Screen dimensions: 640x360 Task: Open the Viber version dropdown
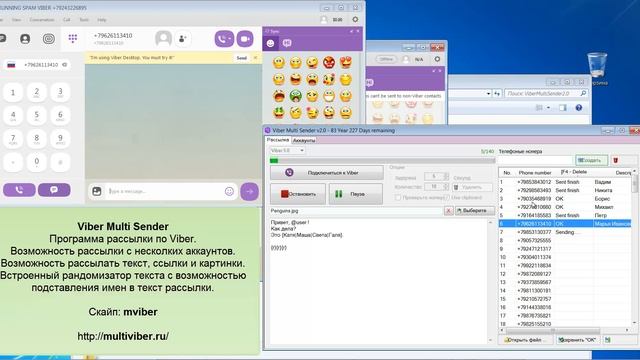[x=287, y=150]
